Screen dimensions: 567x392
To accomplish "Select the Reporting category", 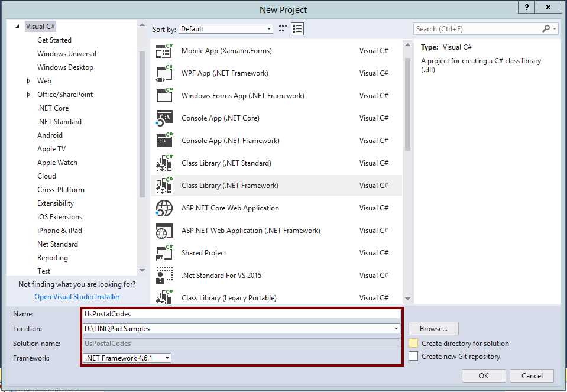I will pyautogui.click(x=53, y=258).
